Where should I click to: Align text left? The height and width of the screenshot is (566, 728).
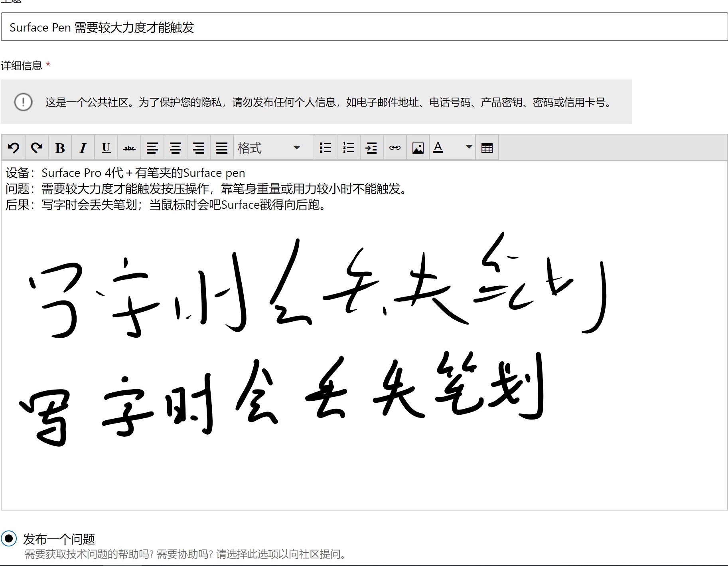tap(152, 148)
